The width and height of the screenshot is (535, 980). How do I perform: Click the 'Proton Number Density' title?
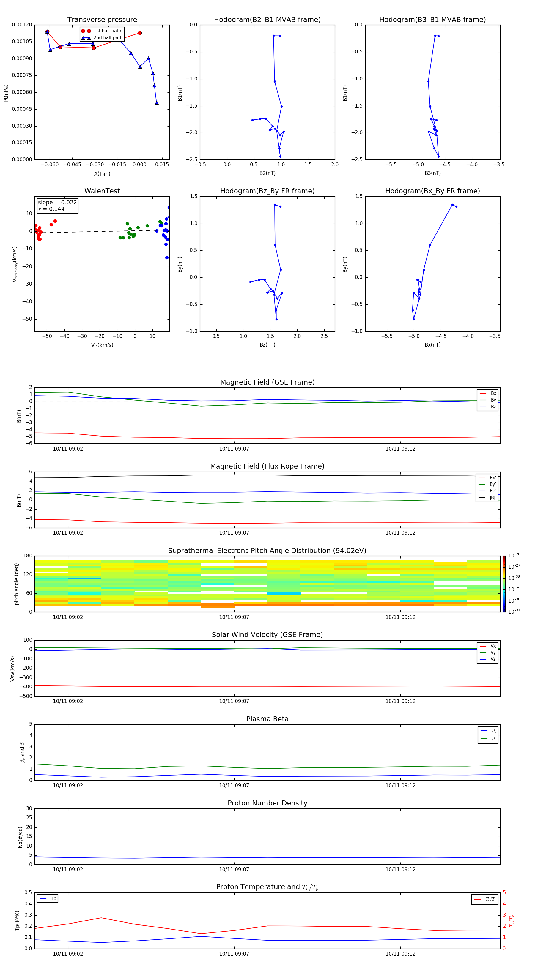(267, 804)
